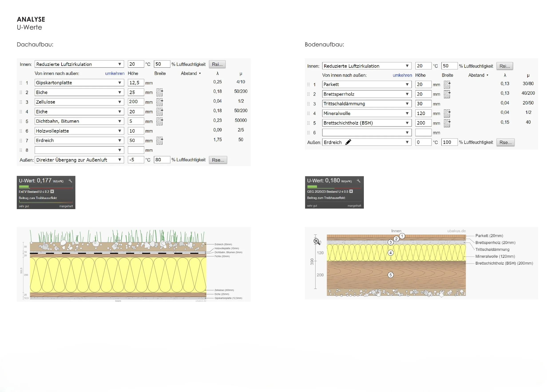
Task: Click pencil edit icon next to Erdreich
Action: (x=348, y=142)
